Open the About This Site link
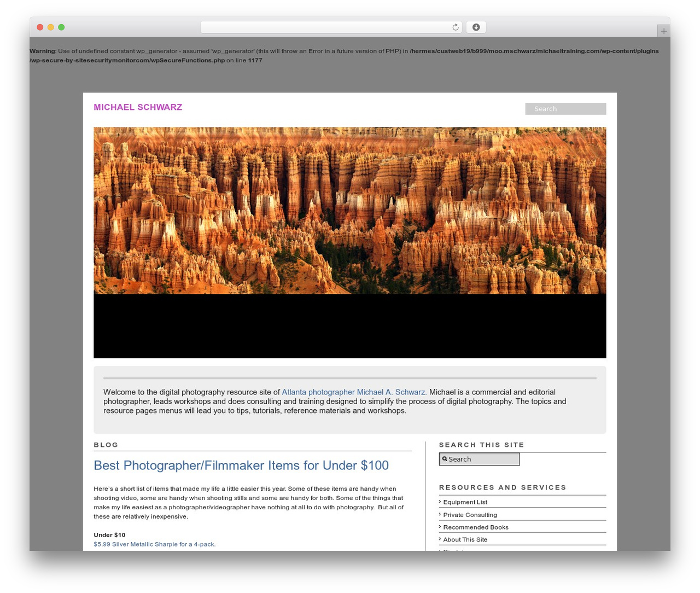Screen dimensions: 700x593 (465, 539)
